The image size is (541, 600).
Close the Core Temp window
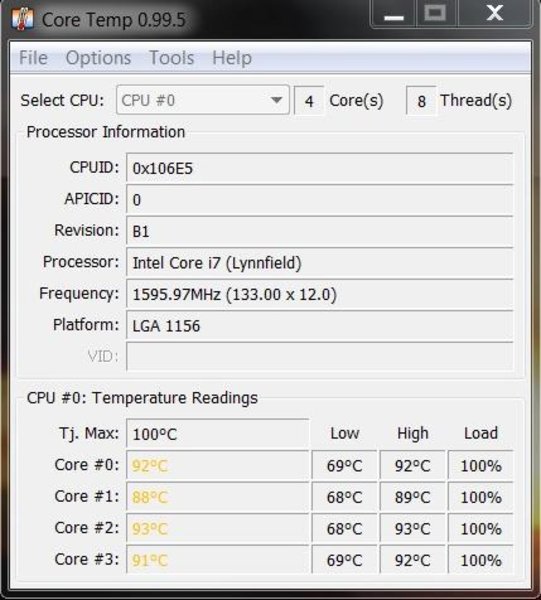(494, 14)
